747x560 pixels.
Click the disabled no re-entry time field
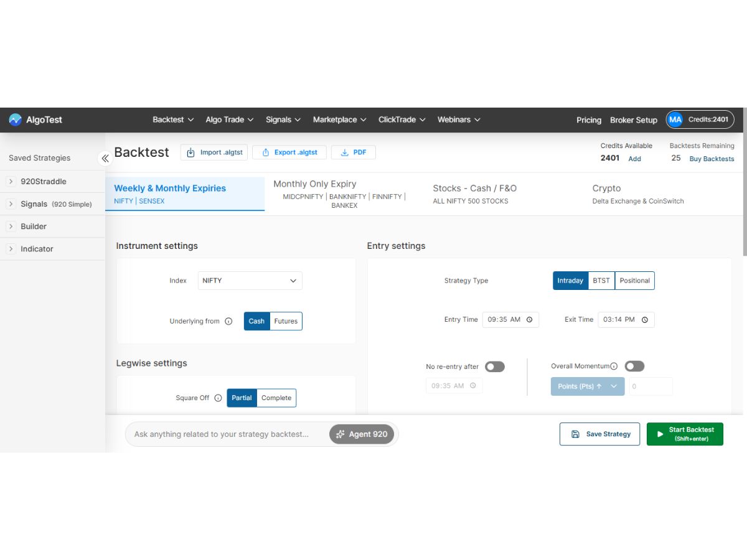click(454, 386)
